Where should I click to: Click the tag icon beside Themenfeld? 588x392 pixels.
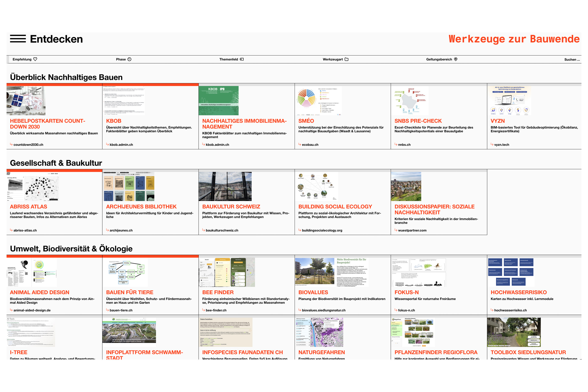(241, 59)
